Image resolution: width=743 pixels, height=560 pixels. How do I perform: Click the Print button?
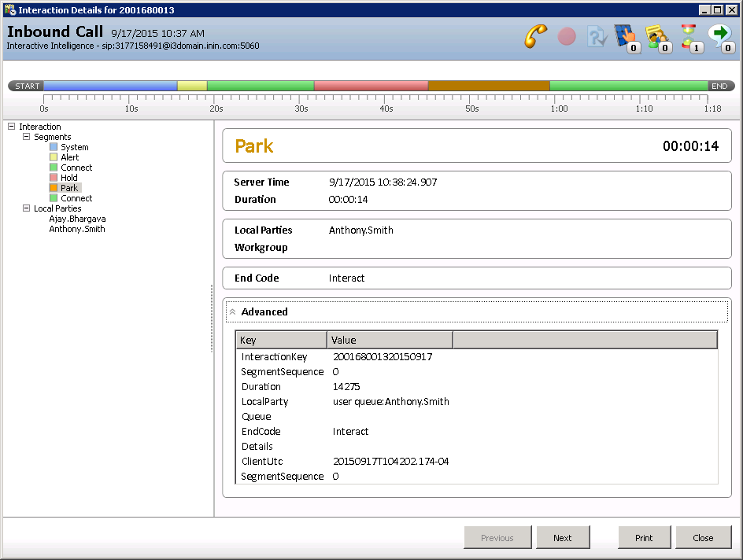click(x=644, y=538)
